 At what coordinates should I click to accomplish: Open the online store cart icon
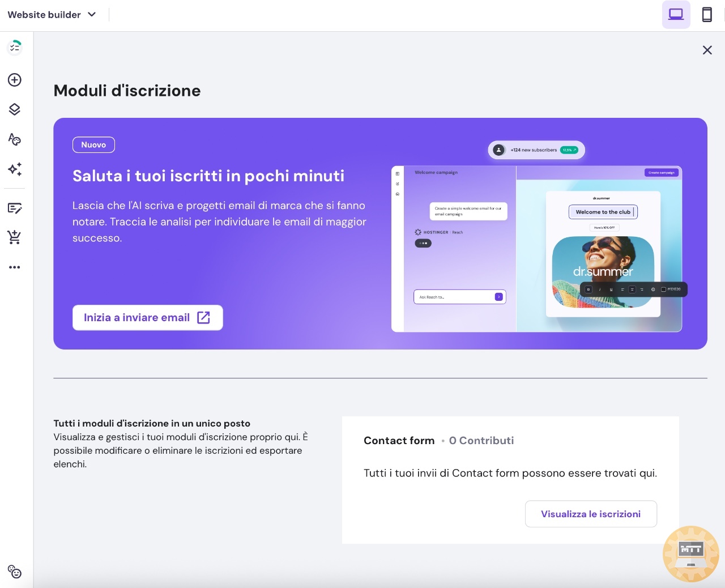[15, 237]
